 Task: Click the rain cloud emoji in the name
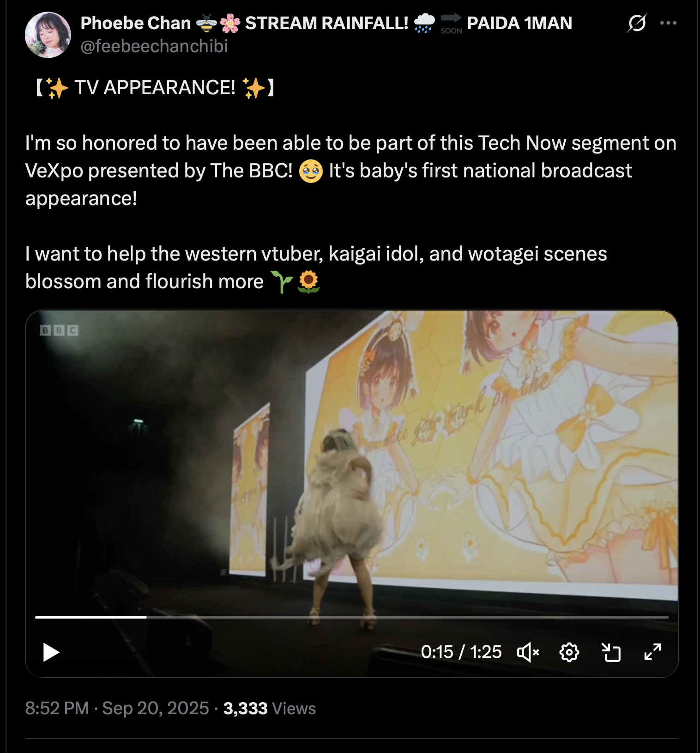[x=424, y=23]
